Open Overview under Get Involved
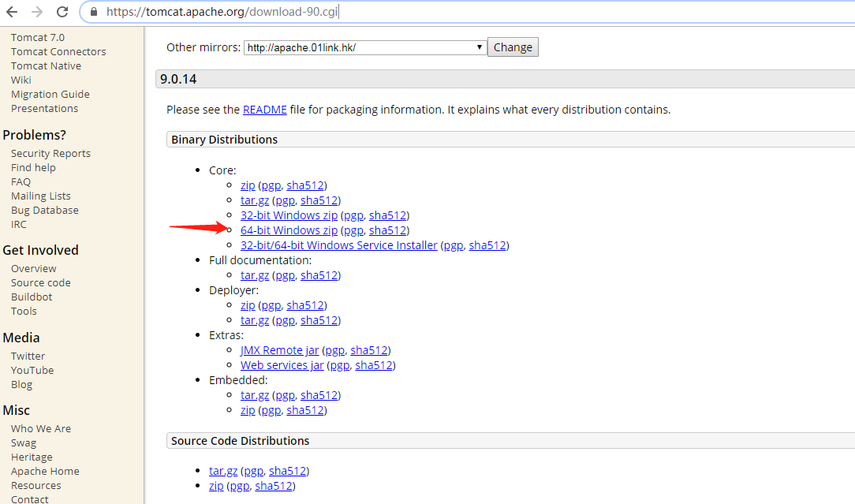Image resolution: width=855 pixels, height=504 pixels. (33, 269)
